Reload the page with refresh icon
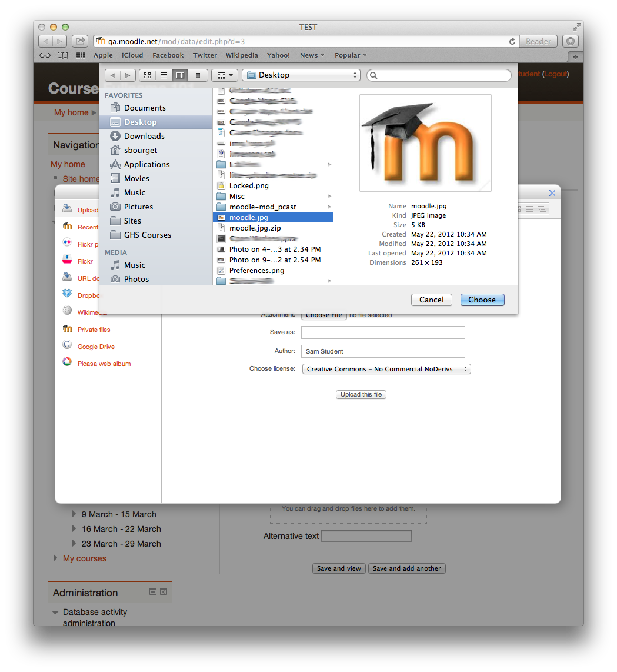 point(512,42)
